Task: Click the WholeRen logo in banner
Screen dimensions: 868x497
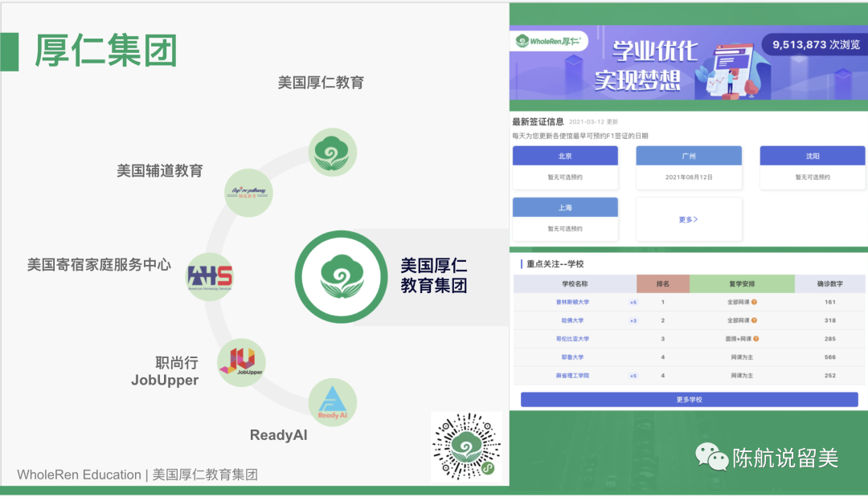Action: tap(549, 41)
